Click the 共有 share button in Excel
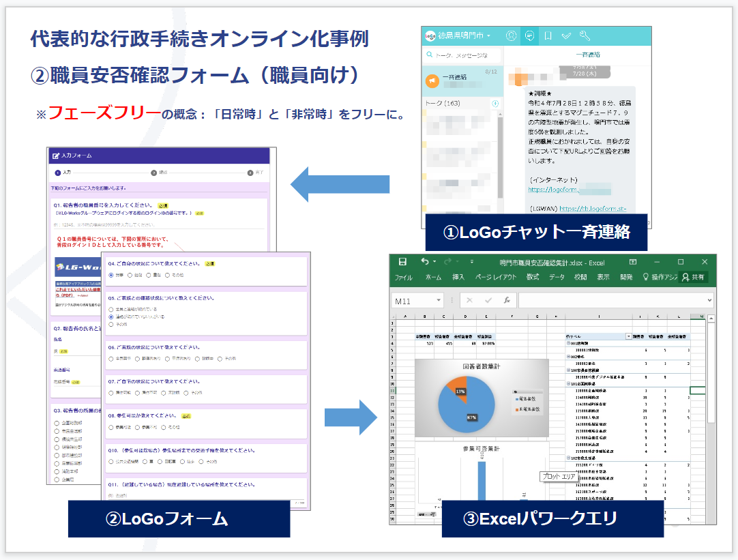 693,277
